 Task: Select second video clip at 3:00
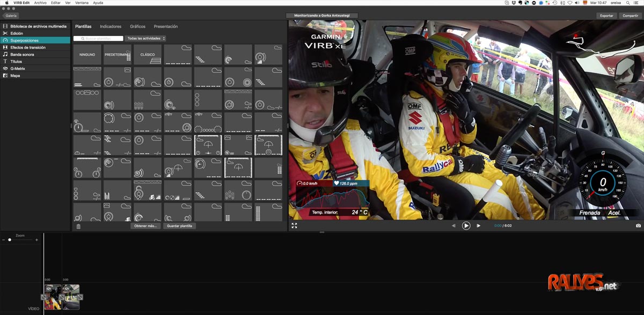click(x=71, y=297)
